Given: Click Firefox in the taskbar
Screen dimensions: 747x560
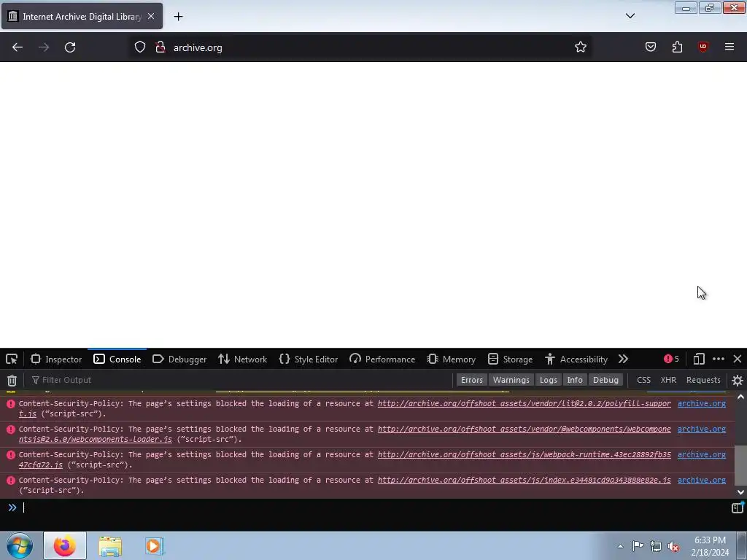Looking at the screenshot, I should 65,545.
